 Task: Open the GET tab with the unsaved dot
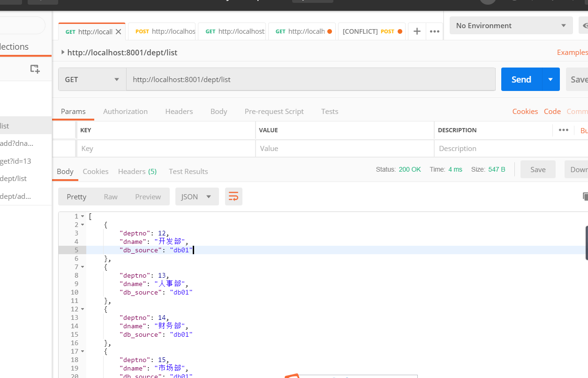pyautogui.click(x=302, y=31)
